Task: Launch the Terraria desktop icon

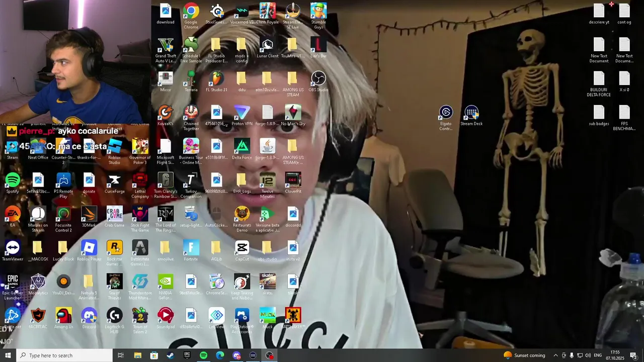Action: coord(191,81)
